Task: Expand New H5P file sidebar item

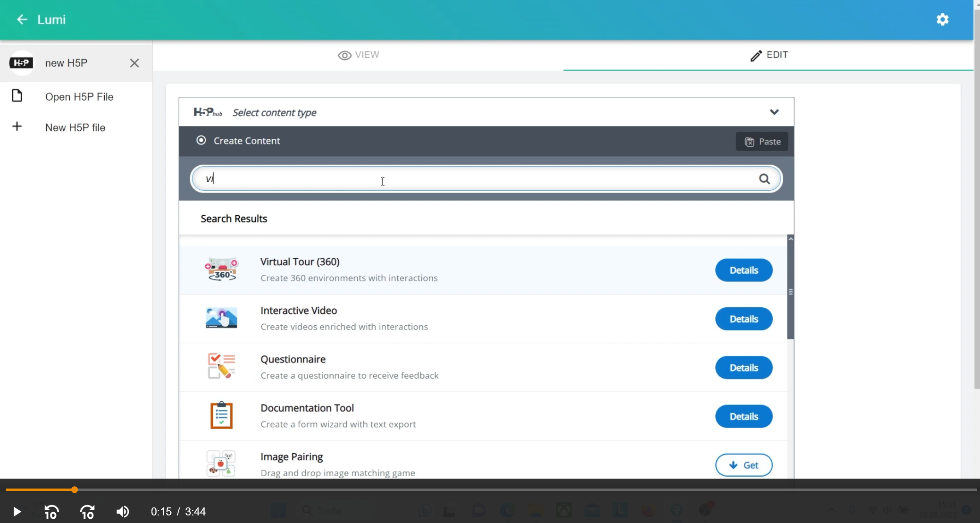Action: [x=75, y=127]
